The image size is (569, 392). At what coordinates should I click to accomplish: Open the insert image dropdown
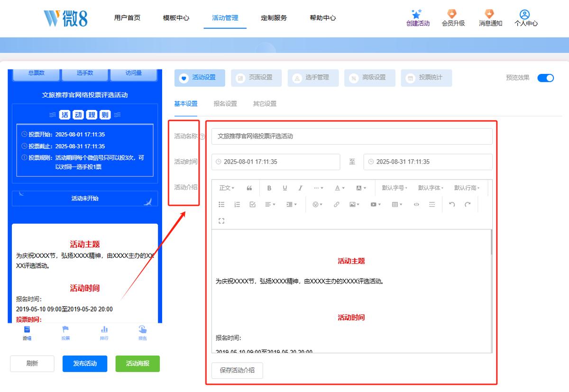pyautogui.click(x=354, y=204)
